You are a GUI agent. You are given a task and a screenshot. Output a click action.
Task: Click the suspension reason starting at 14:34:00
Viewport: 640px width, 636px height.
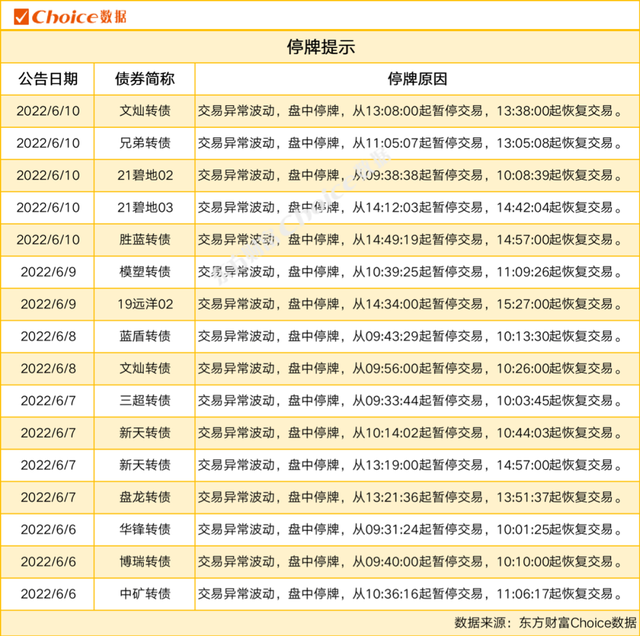416,303
